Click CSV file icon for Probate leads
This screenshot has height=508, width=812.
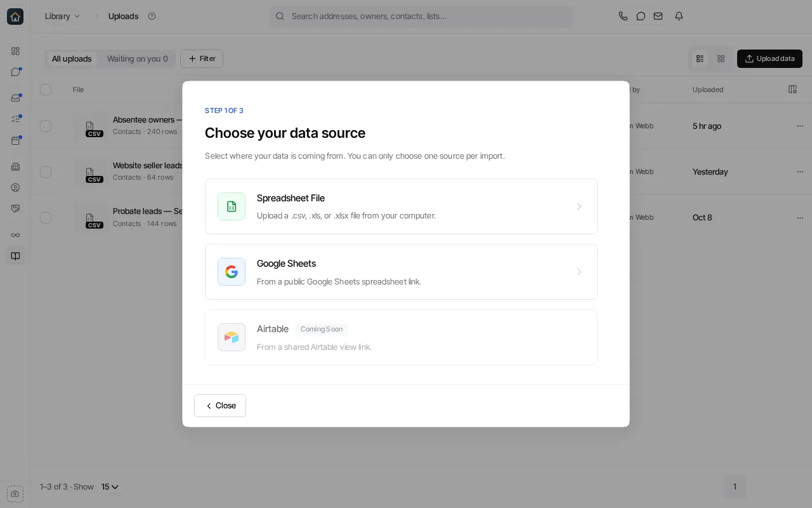[x=90, y=218]
